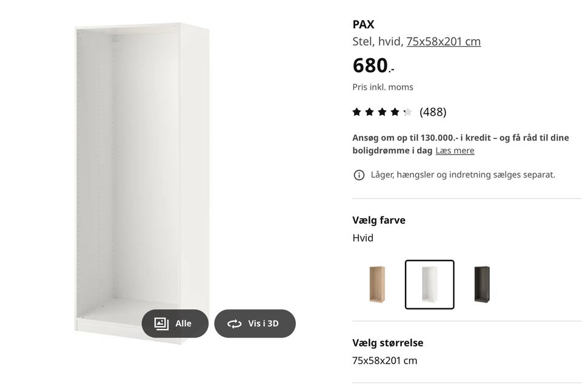Click the doors sold separately notice text
Viewport: 582px width, 392px height.
pos(463,175)
